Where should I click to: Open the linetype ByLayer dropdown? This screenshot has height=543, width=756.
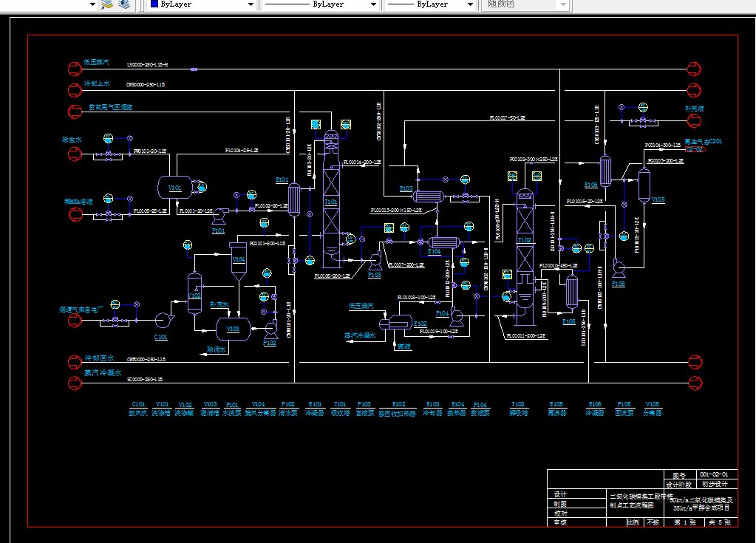[x=373, y=4]
